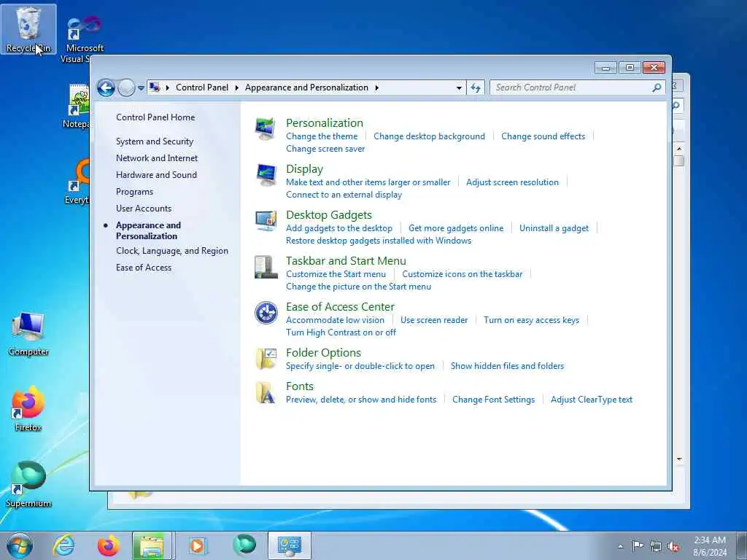The image size is (747, 560).
Task: Open Windows Explorer from the taskbar
Action: coord(152,545)
